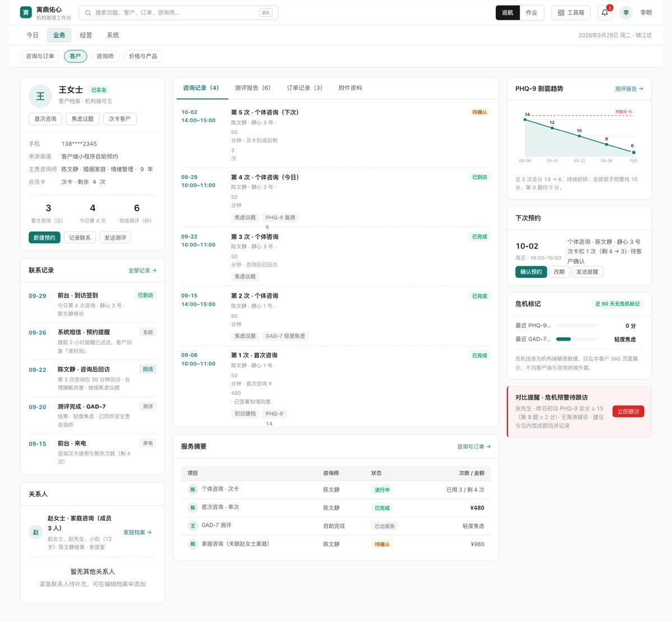Open the 经营 tab
Viewport: 672px width, 622px height.
(86, 35)
